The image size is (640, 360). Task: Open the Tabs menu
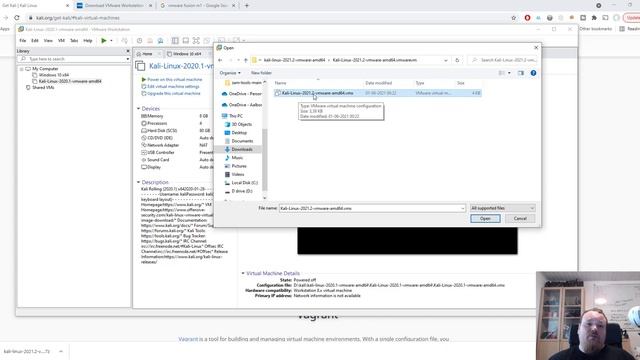click(x=74, y=41)
